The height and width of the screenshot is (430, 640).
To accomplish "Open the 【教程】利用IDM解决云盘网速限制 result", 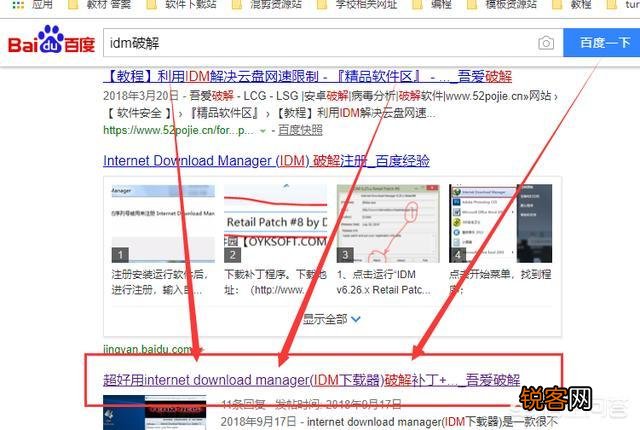I will pyautogui.click(x=307, y=76).
